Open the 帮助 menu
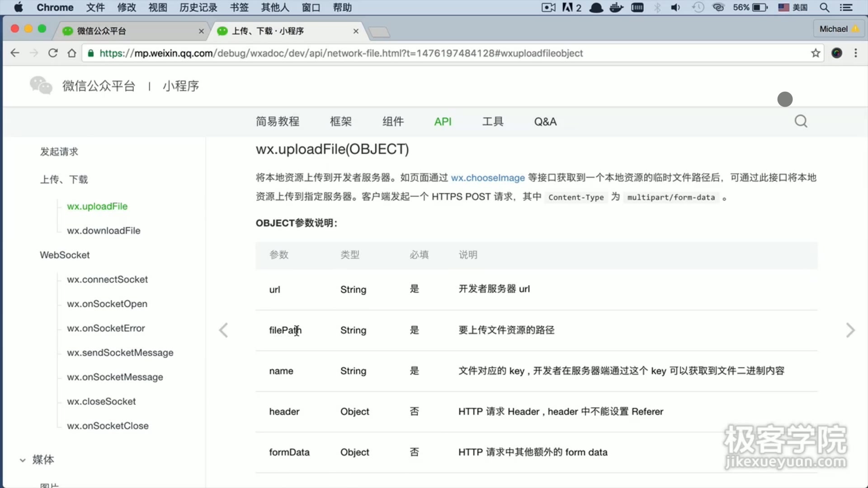The image size is (868, 488). [342, 7]
